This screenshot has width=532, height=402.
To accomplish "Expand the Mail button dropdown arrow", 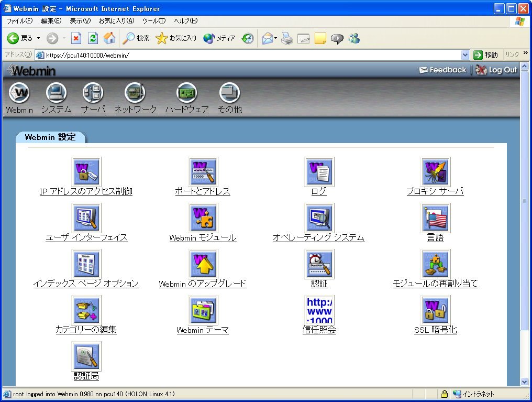I will (x=275, y=38).
